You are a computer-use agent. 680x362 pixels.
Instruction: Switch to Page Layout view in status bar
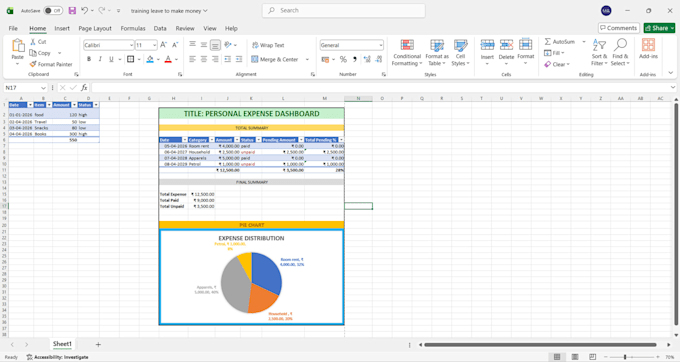575,357
